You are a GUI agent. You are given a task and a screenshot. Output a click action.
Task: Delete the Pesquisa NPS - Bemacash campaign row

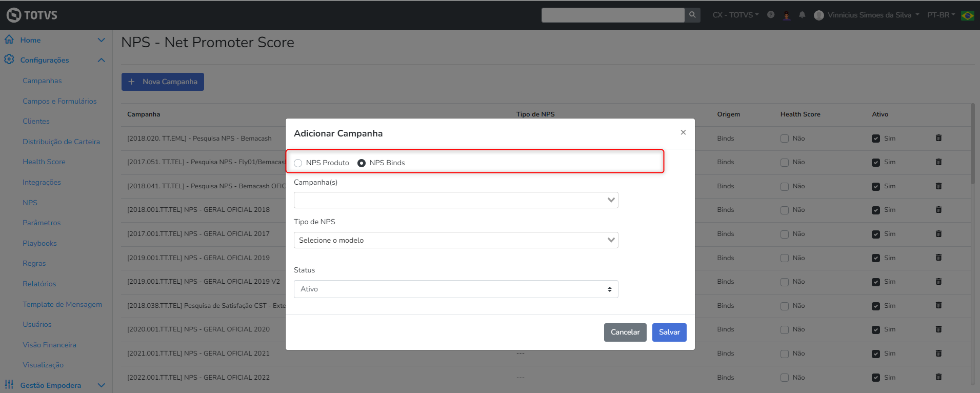pos(938,138)
